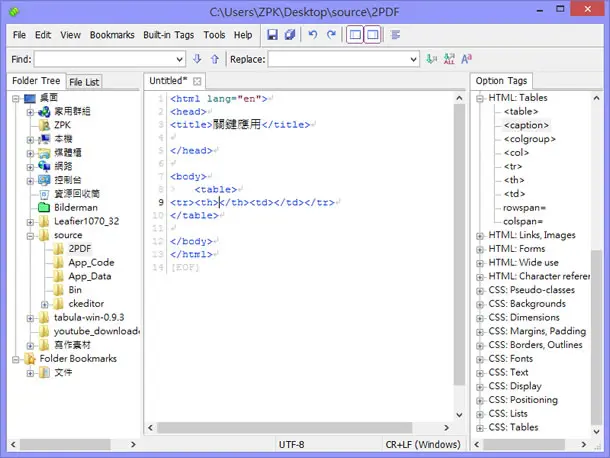Screen dimensions: 610x458
Task: Click the Folder Tree horizontal scrollbar thumb
Action: pos(65,444)
